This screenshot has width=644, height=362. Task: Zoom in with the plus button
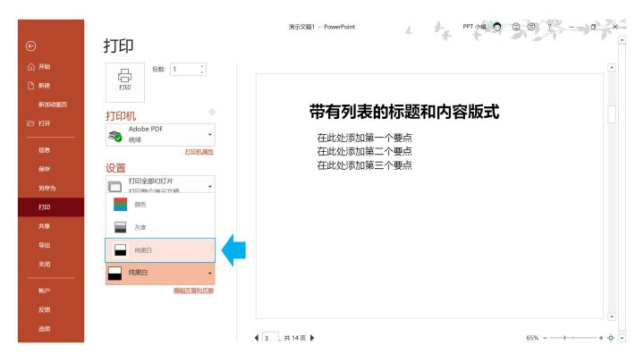(x=601, y=338)
